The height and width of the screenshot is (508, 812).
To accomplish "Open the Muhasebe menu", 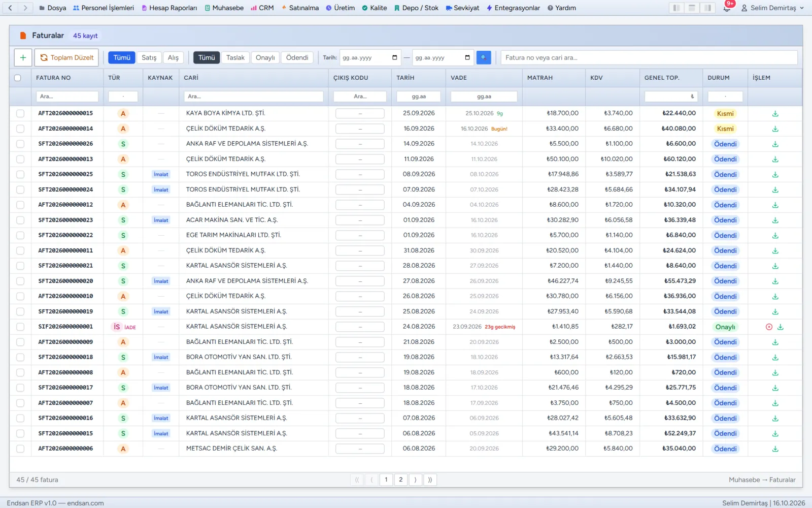I will click(x=224, y=8).
